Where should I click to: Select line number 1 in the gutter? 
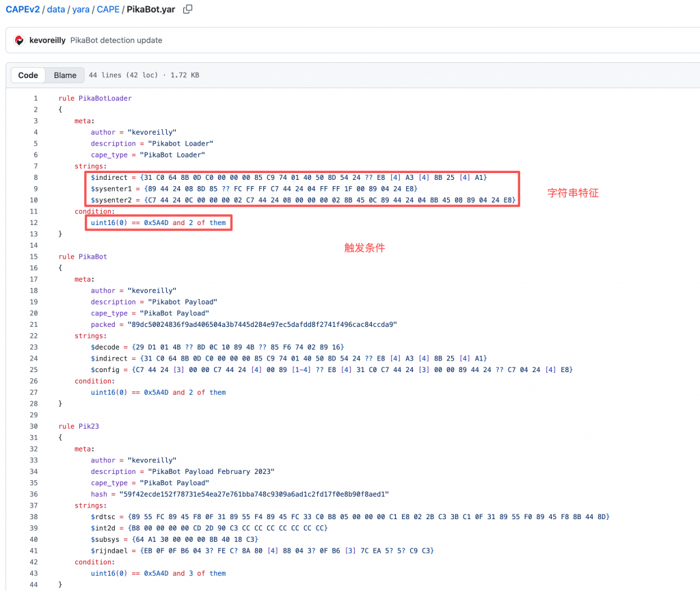tap(36, 98)
